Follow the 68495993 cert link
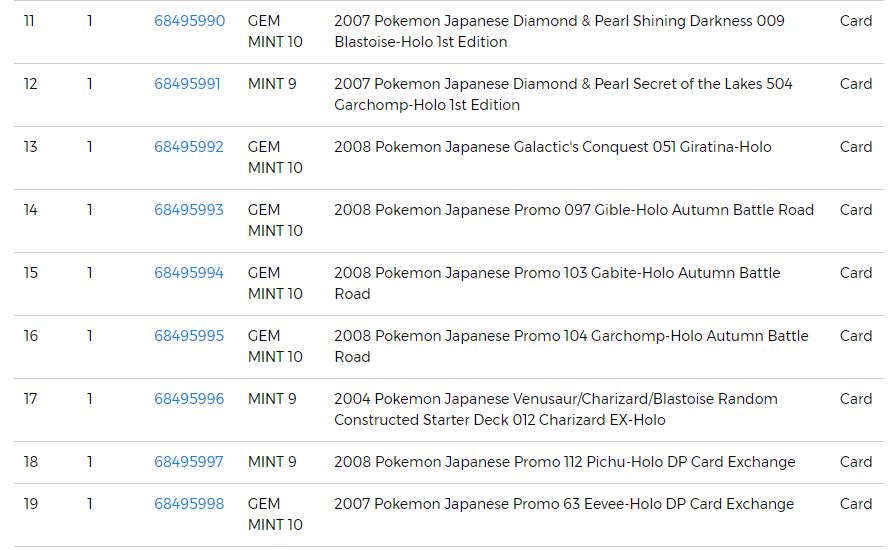 coord(189,210)
